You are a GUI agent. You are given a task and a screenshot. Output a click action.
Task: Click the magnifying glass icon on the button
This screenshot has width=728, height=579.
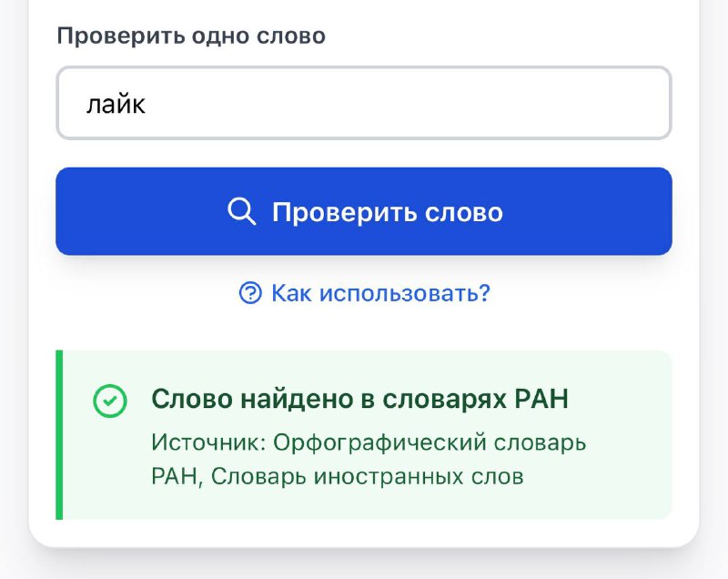241,211
